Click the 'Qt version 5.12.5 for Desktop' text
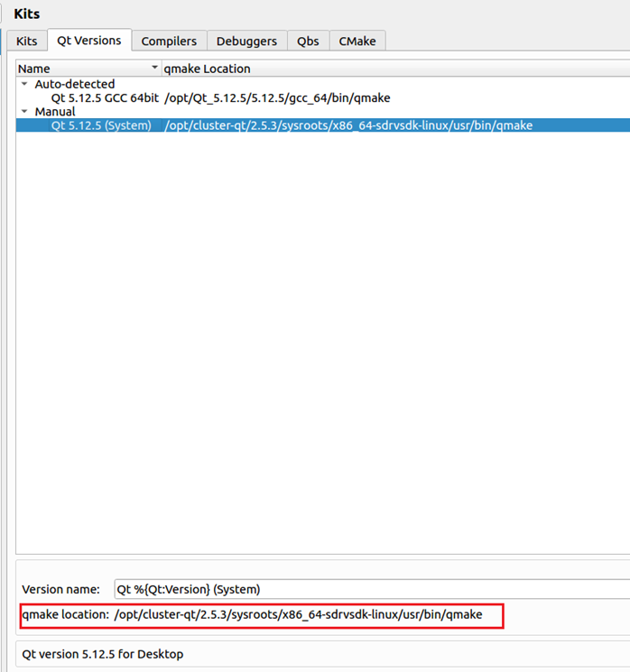Screen dimensions: 630x672 [x=103, y=654]
